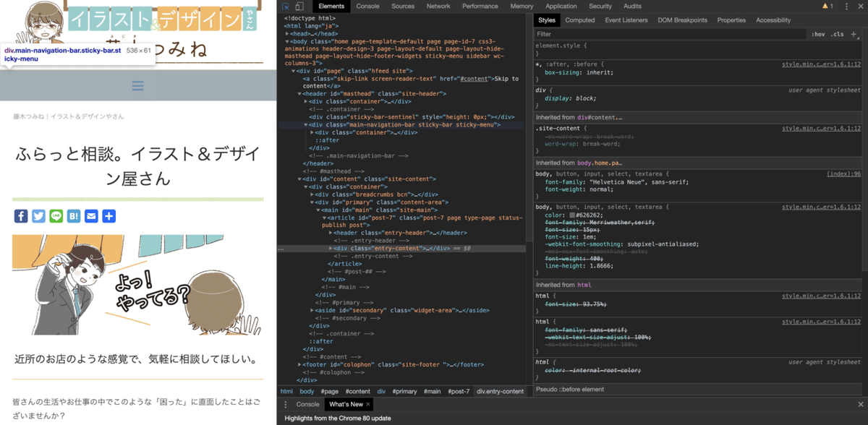Viewport: 868px width, 425px height.
Task: Select #primary in the DOM breadcrumb trail
Action: 405,391
